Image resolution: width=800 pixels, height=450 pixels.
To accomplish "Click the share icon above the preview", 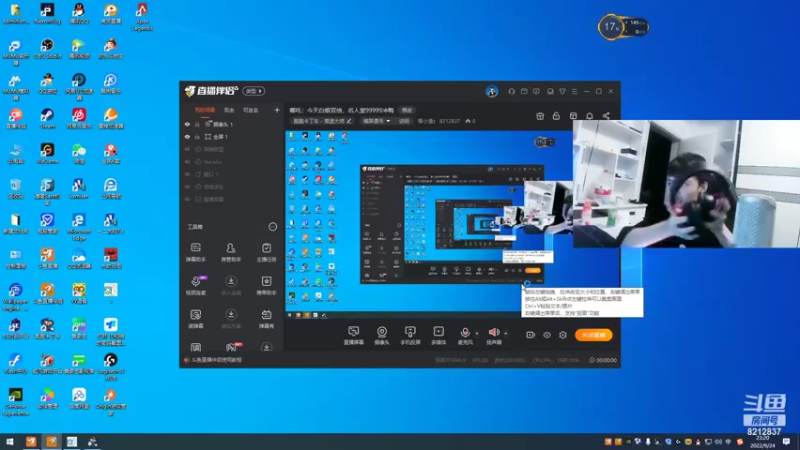I will 606,116.
